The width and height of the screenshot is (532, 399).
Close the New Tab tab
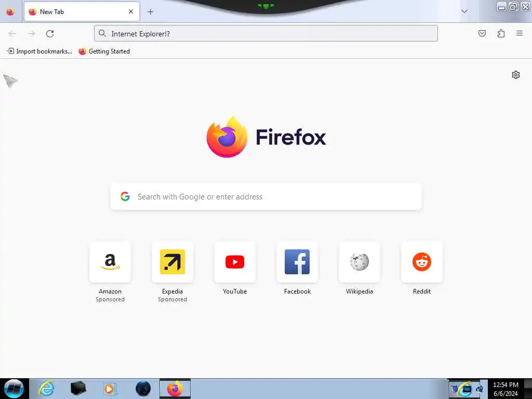point(130,12)
